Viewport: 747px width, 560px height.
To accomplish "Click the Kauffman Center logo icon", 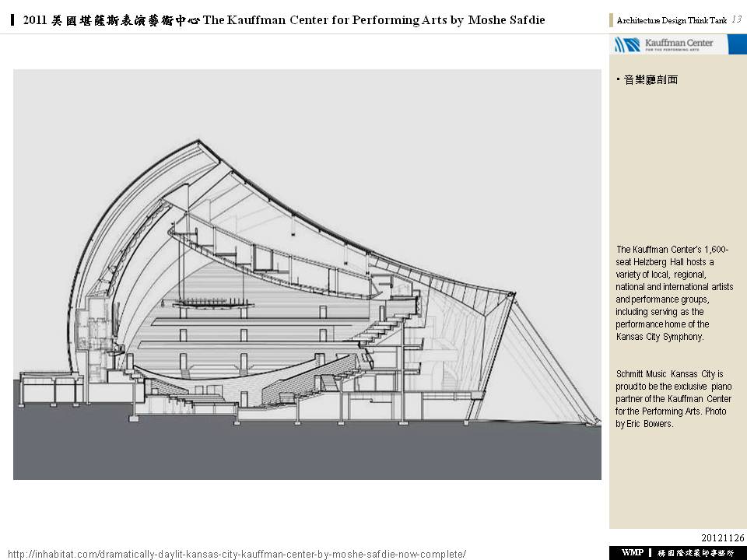I will tap(626, 44).
